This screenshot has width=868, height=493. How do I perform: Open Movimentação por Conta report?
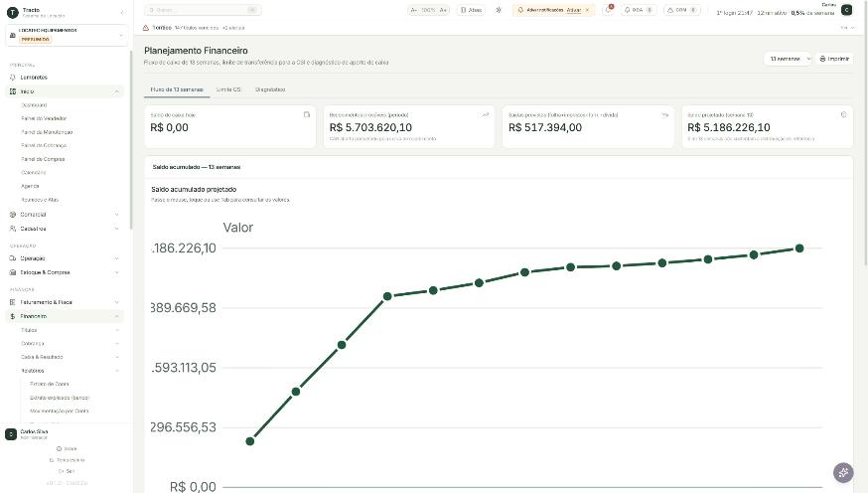60,411
